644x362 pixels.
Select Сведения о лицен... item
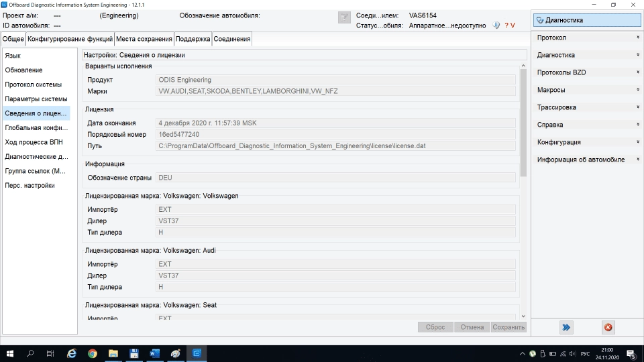[37, 113]
